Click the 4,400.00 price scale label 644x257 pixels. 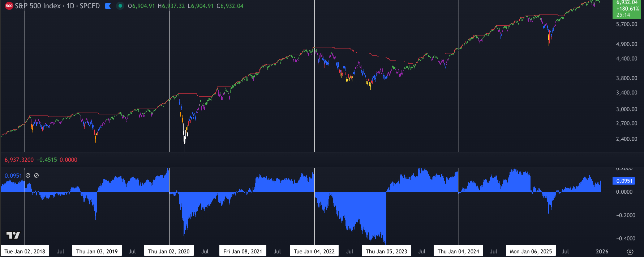(627, 59)
